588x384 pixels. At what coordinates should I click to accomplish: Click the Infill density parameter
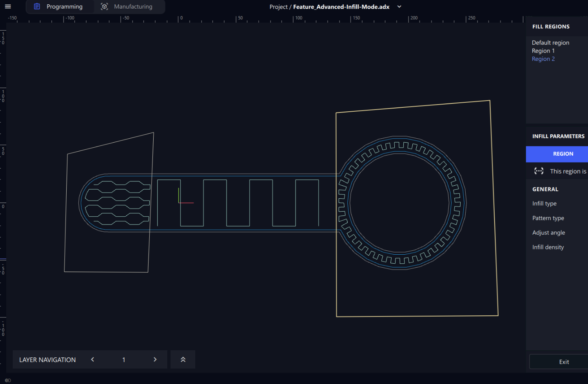coord(548,247)
